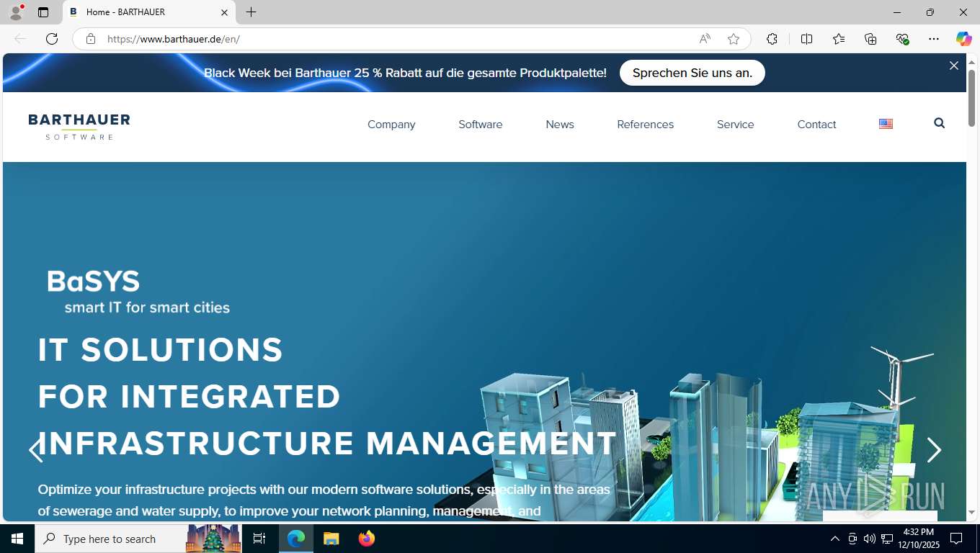Open the References menu item
This screenshot has width=980, height=553.
pos(646,125)
